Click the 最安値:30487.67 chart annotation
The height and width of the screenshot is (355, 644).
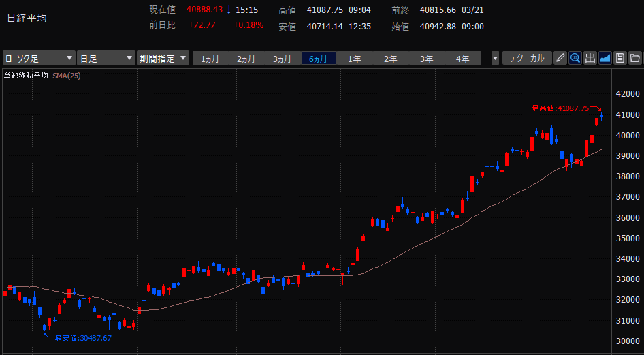click(x=83, y=338)
